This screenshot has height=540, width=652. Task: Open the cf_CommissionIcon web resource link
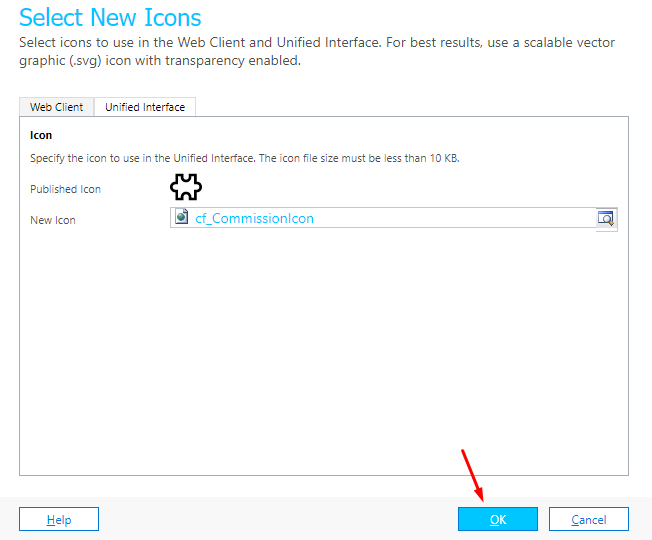click(x=254, y=218)
